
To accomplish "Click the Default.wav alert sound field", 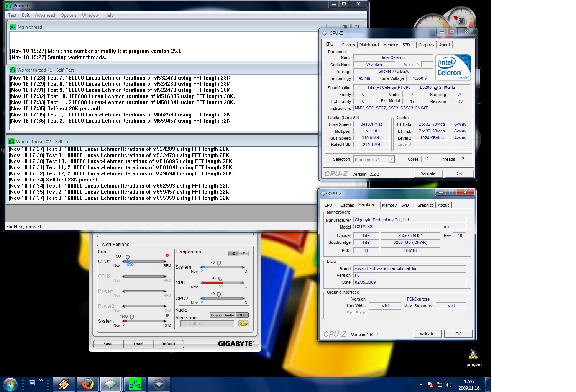I will [x=207, y=323].
